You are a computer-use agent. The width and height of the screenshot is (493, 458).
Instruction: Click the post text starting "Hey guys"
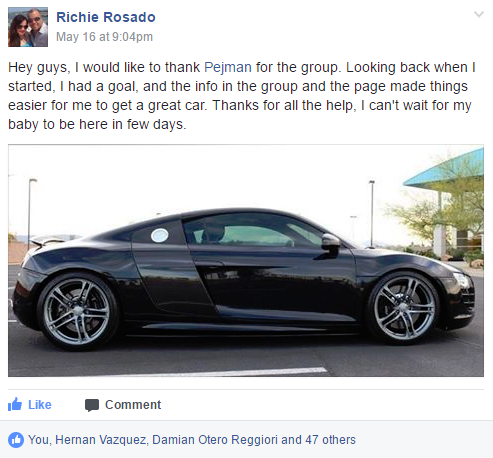[x=242, y=96]
